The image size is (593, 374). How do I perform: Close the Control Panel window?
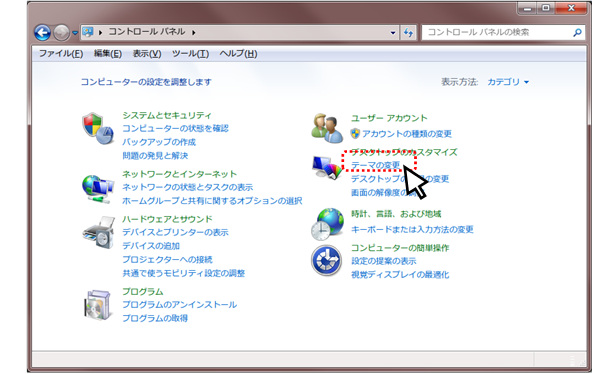pos(571,8)
